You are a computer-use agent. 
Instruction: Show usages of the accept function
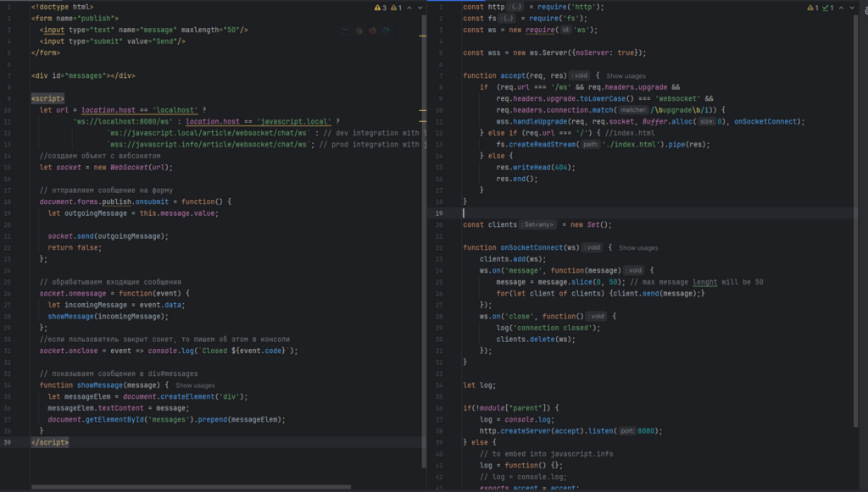click(x=626, y=75)
